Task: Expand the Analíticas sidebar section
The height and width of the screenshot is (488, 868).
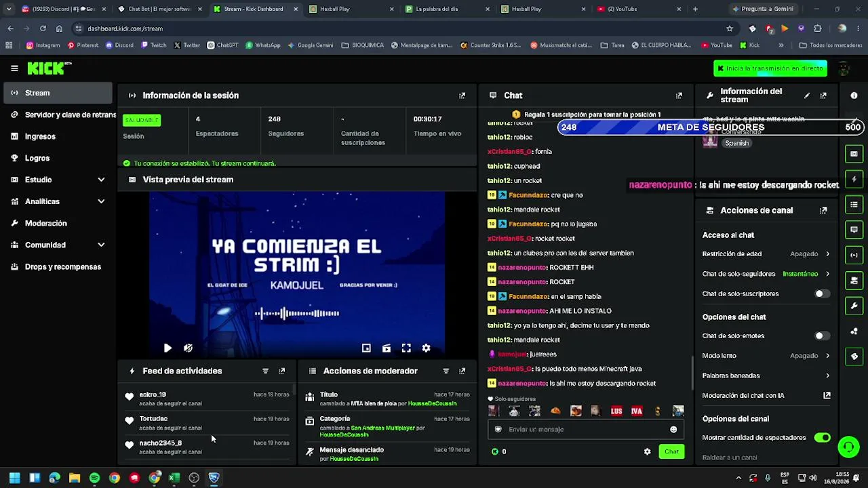Action: [x=58, y=201]
